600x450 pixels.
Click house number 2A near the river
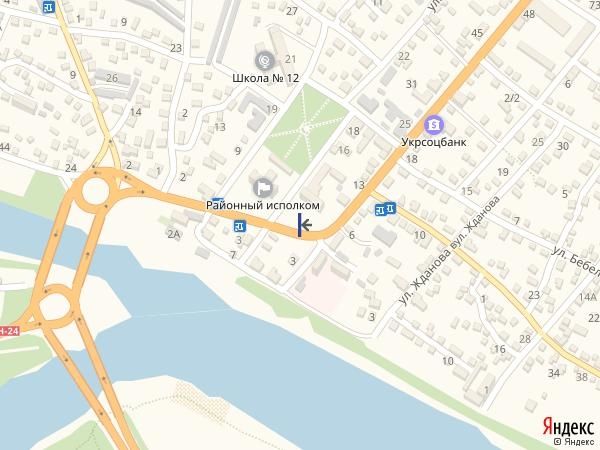pyautogui.click(x=173, y=234)
